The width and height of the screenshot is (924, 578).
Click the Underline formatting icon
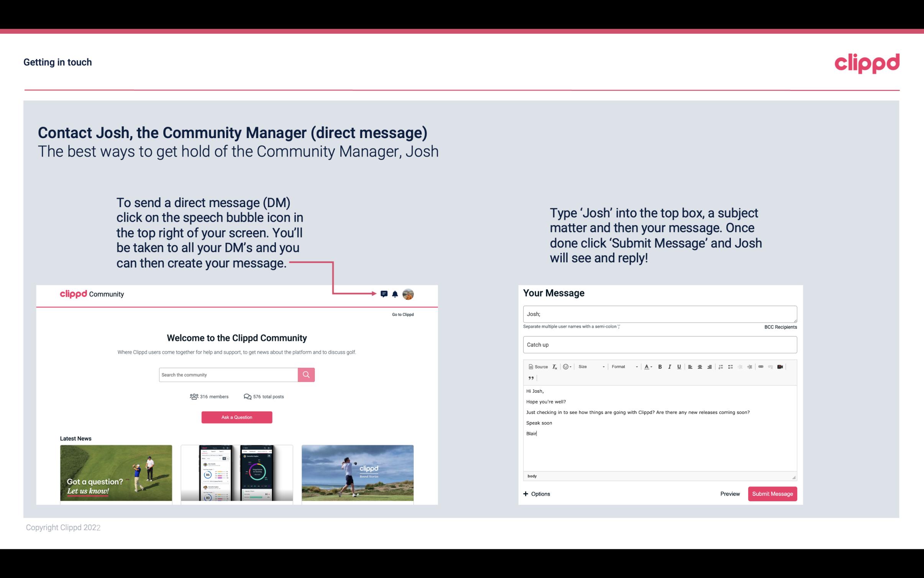[x=679, y=367]
